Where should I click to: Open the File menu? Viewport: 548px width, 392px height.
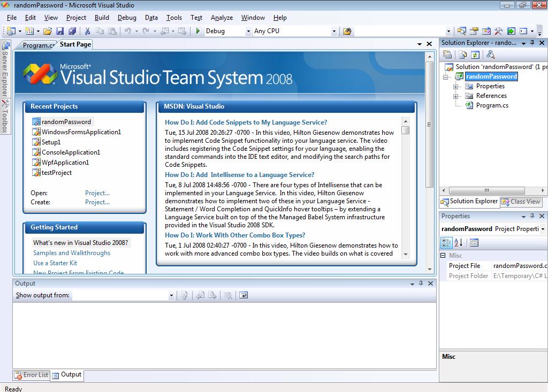point(12,18)
